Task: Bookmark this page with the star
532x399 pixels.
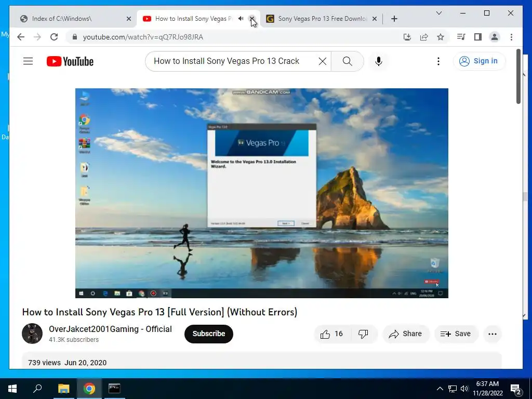Action: [x=441, y=37]
